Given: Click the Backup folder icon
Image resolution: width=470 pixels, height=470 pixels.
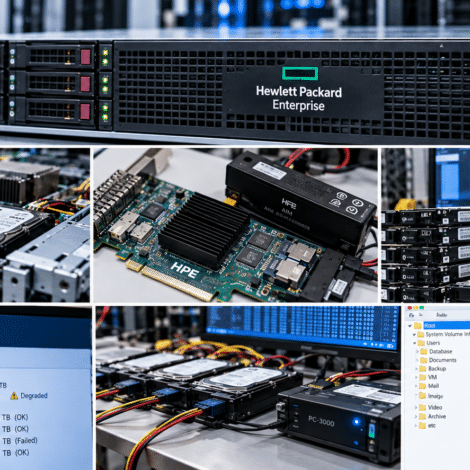Looking at the screenshot, I should 423,368.
